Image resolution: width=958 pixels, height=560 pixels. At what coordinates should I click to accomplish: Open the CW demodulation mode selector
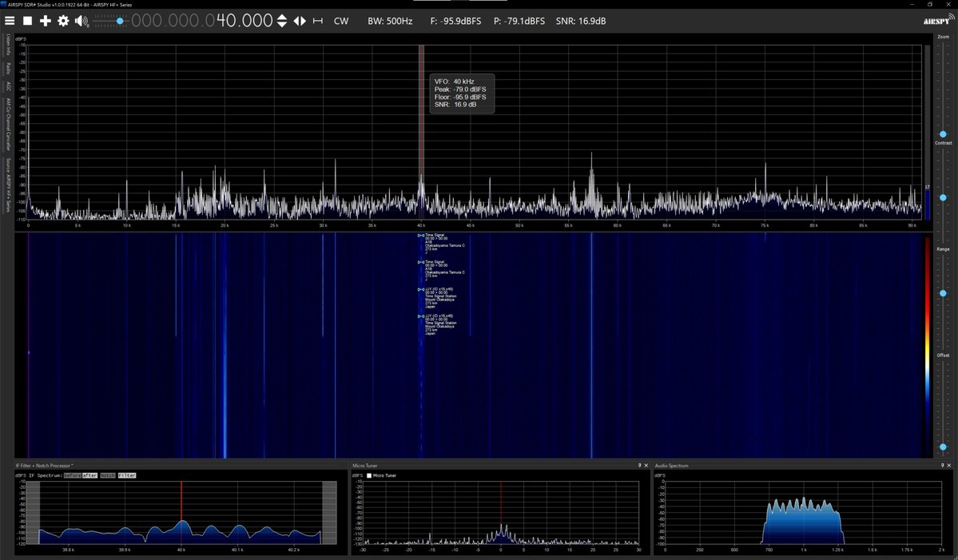pos(341,21)
